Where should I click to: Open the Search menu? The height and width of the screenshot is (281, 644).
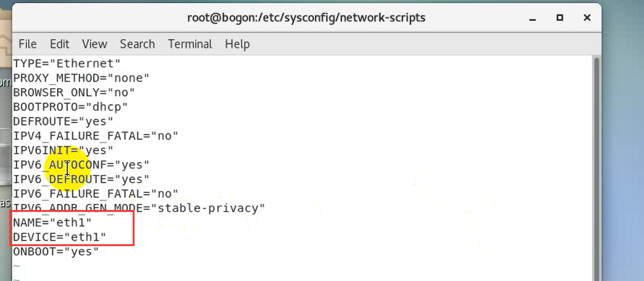[137, 44]
